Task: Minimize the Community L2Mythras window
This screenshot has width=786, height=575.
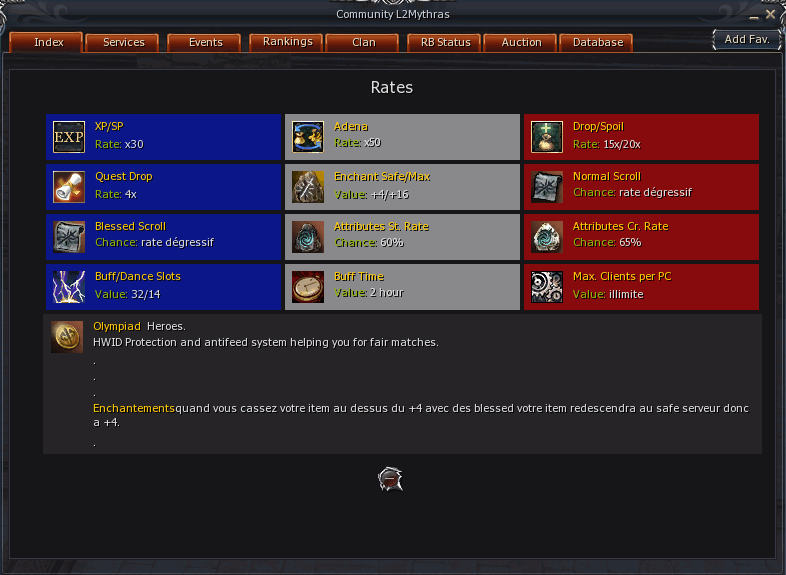Action: point(754,16)
